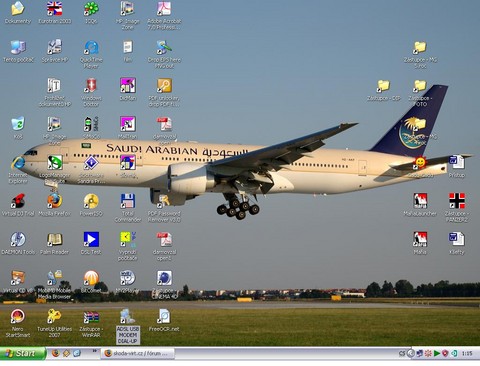Click the CS language indicator in tray
Screen dimensions: 480x366
click(x=402, y=353)
